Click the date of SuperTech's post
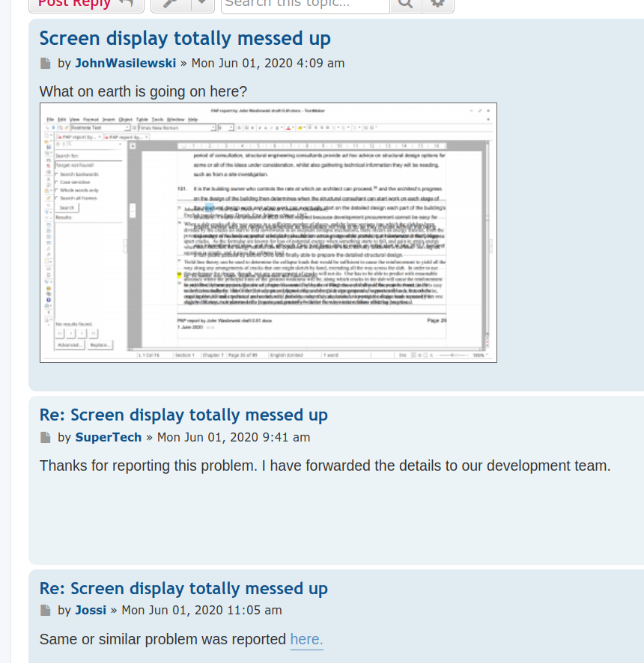644x663 pixels. coord(233,438)
